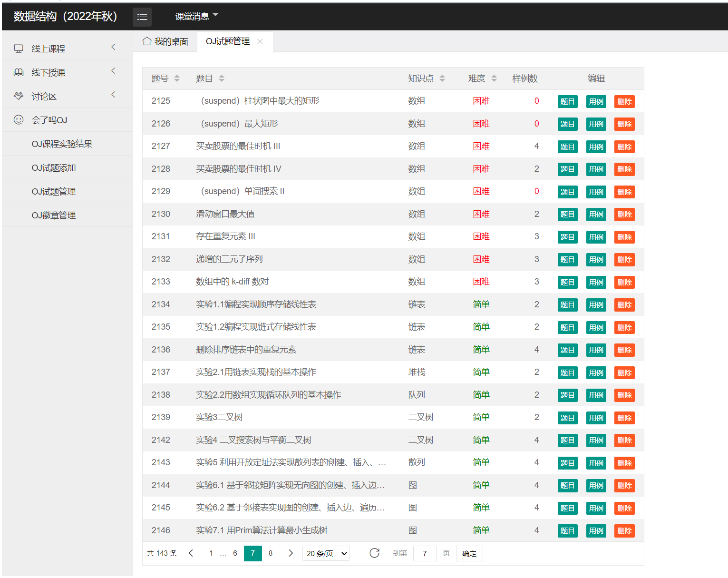This screenshot has height=578, width=728.
Task: Edit 题目 for question 2136
Action: (567, 350)
